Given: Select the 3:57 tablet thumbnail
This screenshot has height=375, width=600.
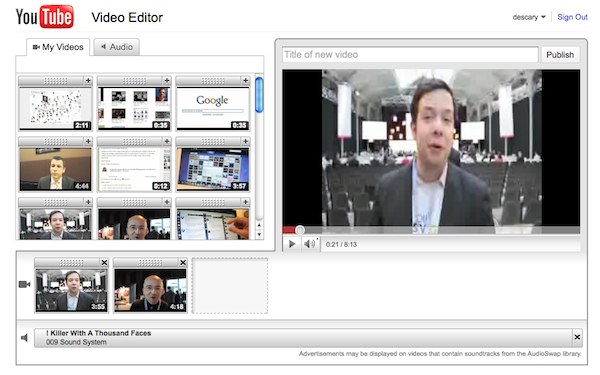Looking at the screenshot, I should [x=213, y=169].
